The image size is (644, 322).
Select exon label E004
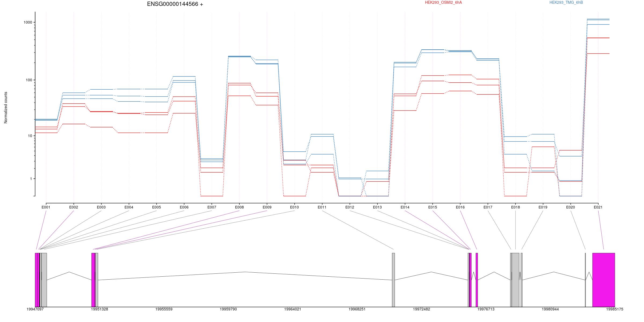[x=129, y=207]
